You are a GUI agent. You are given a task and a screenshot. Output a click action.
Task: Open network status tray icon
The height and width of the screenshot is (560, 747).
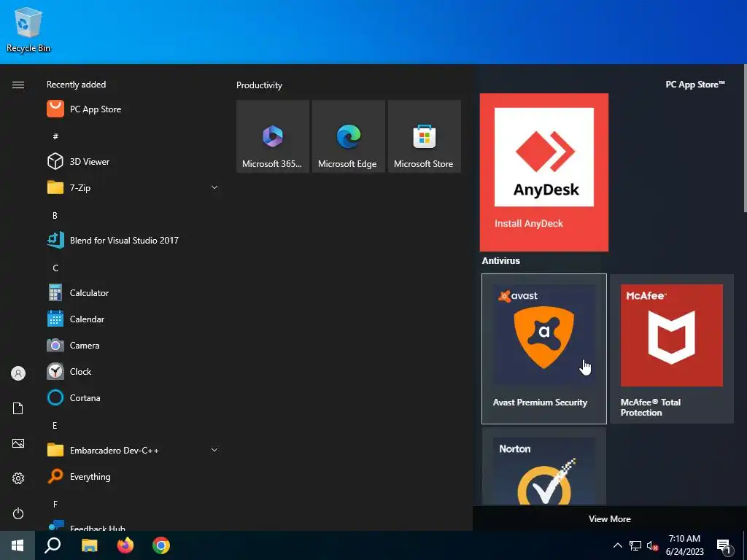click(635, 545)
